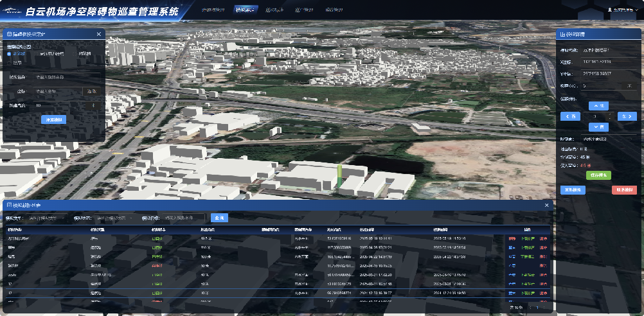The height and width of the screenshot is (316, 644).
Task: Click the south (南) arrow button
Action: point(598,127)
